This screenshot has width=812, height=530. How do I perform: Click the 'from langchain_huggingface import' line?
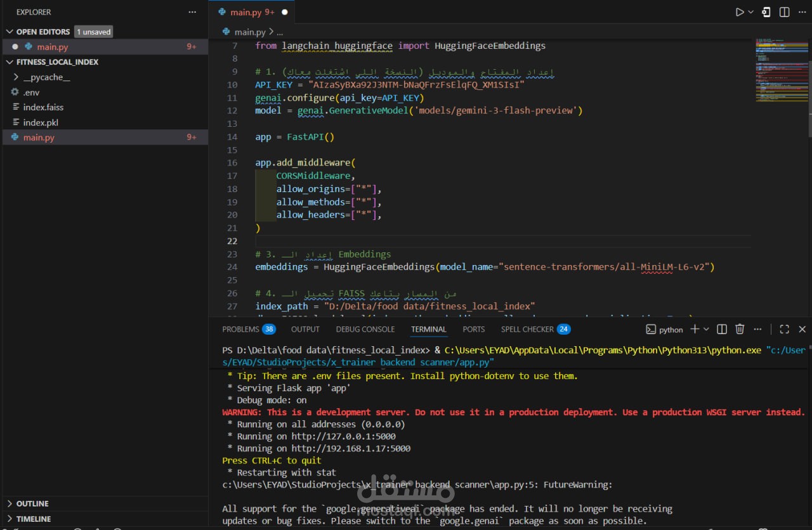coord(400,46)
